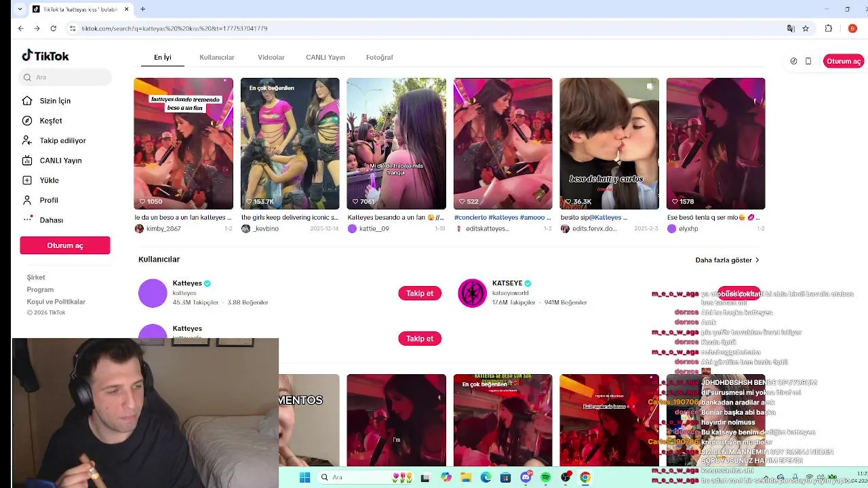Expand Daha fazla göster chevron
This screenshot has height=488, width=868.
click(757, 260)
